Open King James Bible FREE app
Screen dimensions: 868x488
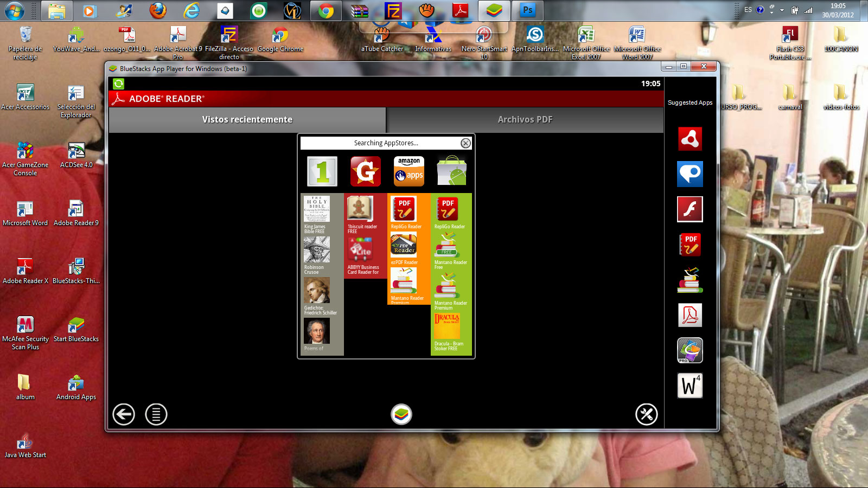coord(317,215)
